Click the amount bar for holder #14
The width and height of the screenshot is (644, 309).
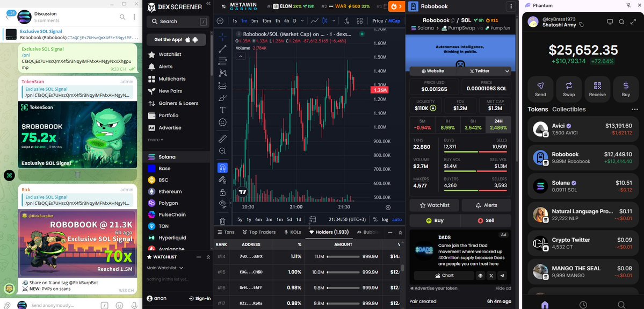tap(343, 256)
